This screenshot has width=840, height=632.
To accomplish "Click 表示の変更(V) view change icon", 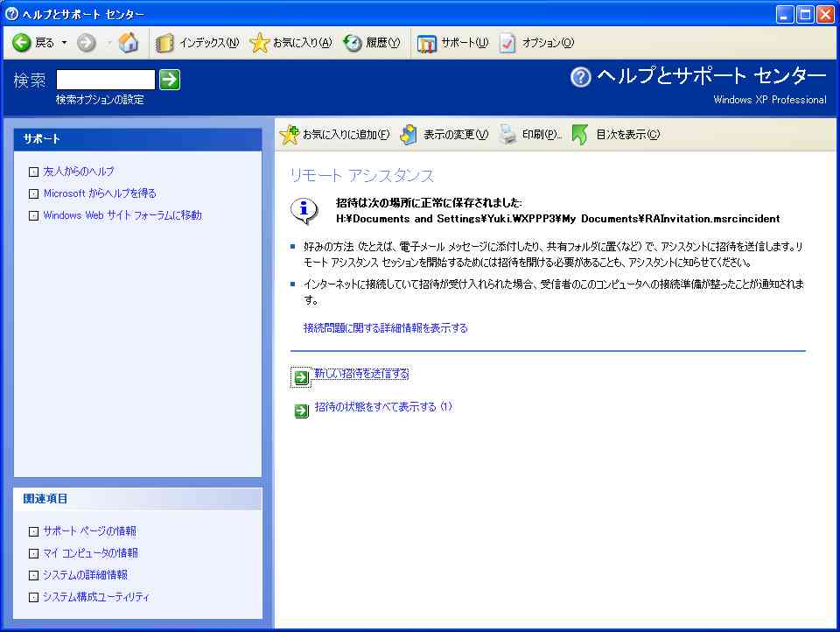I will click(409, 135).
